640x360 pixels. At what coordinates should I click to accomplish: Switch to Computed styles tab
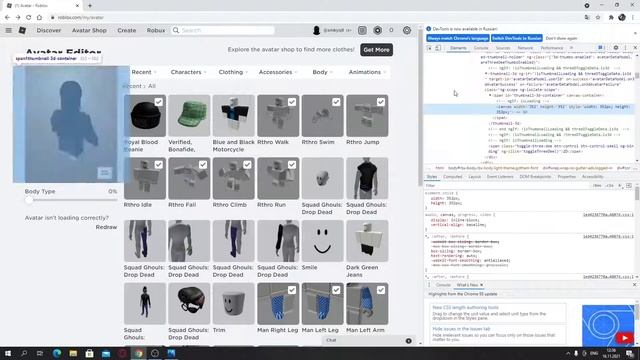pyautogui.click(x=453, y=177)
